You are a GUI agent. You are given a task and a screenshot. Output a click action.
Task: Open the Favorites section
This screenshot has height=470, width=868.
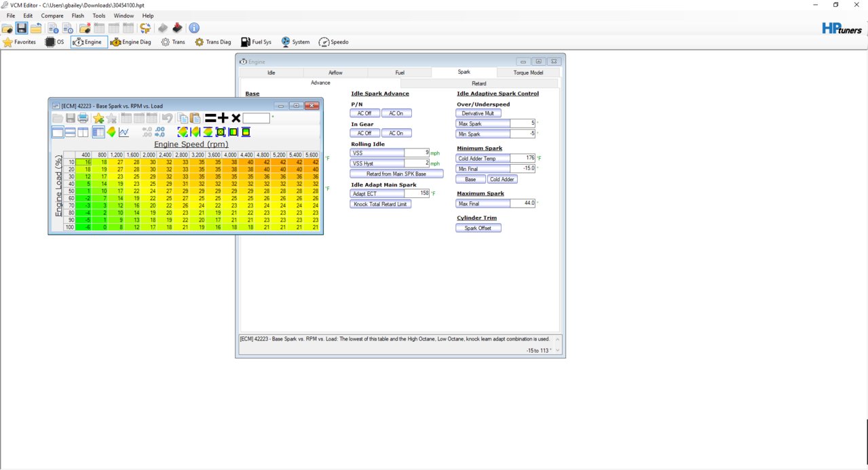[x=20, y=42]
